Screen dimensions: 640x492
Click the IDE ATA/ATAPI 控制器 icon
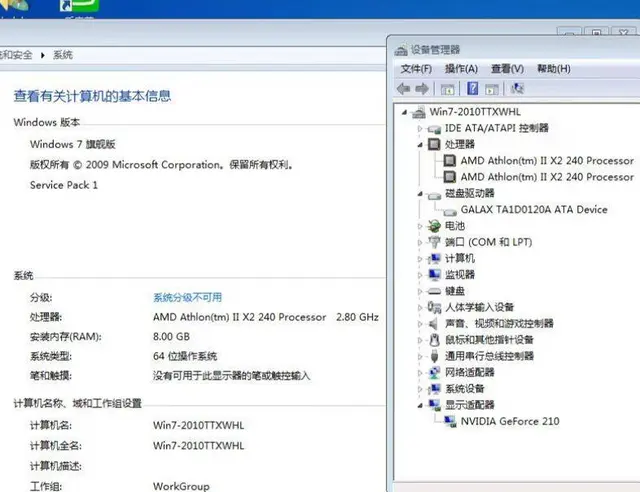click(434, 129)
